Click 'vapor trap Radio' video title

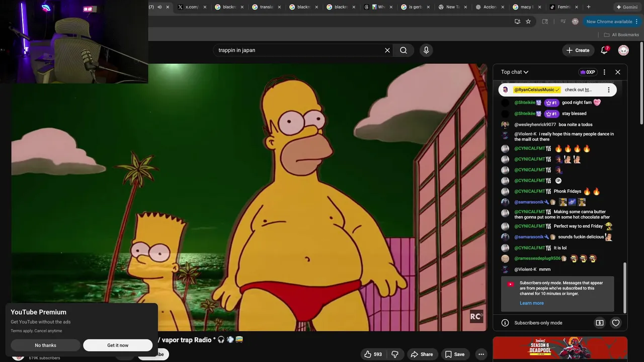[187, 340]
